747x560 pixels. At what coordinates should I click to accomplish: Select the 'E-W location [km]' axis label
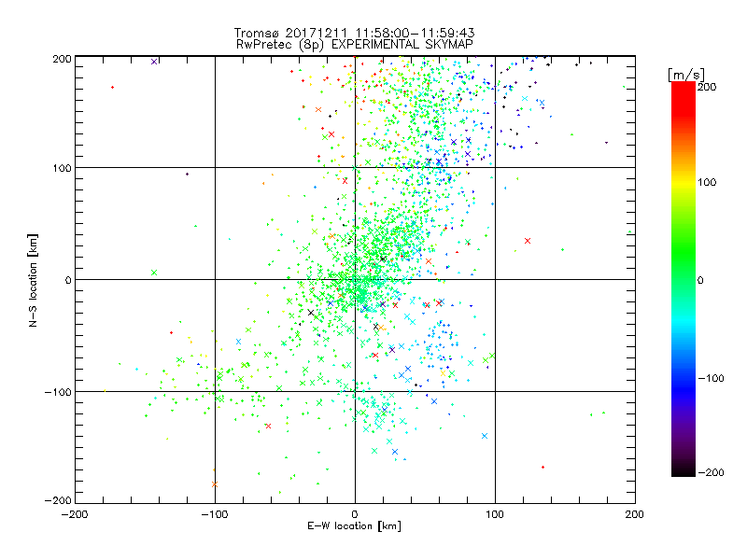354,526
